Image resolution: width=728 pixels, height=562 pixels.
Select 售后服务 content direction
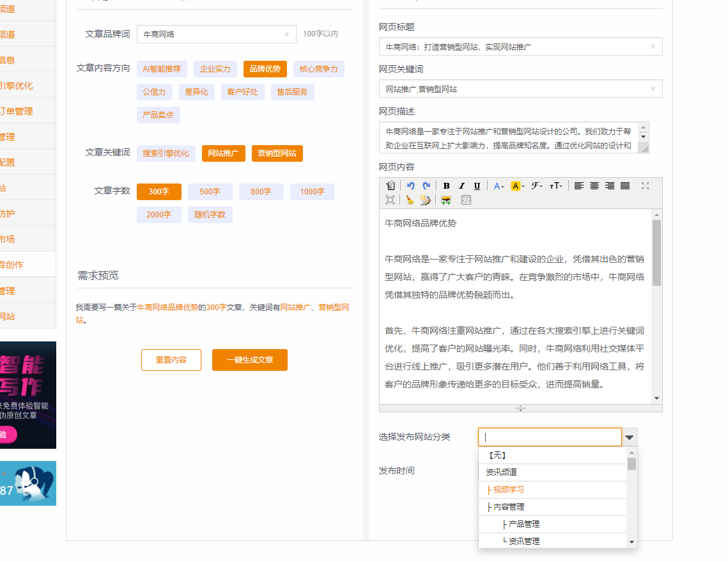pyautogui.click(x=293, y=92)
